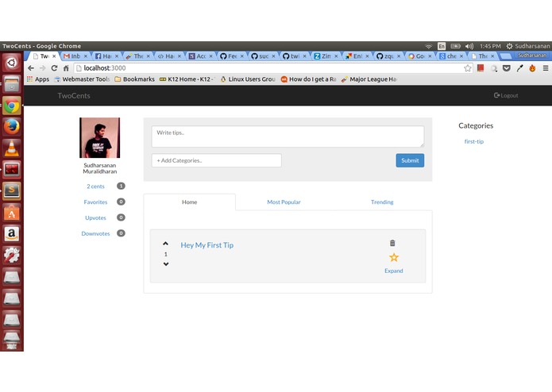Click the Write tips text area
552x392 pixels.
coord(288,136)
